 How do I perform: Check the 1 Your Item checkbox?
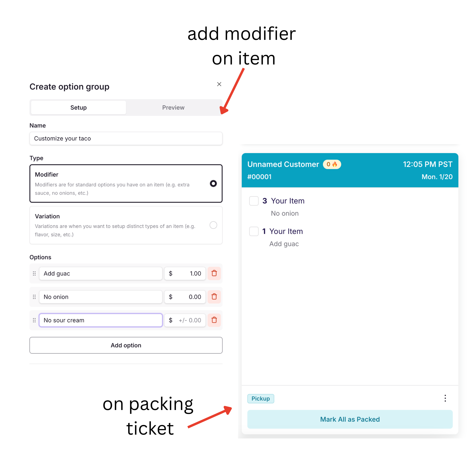254,231
